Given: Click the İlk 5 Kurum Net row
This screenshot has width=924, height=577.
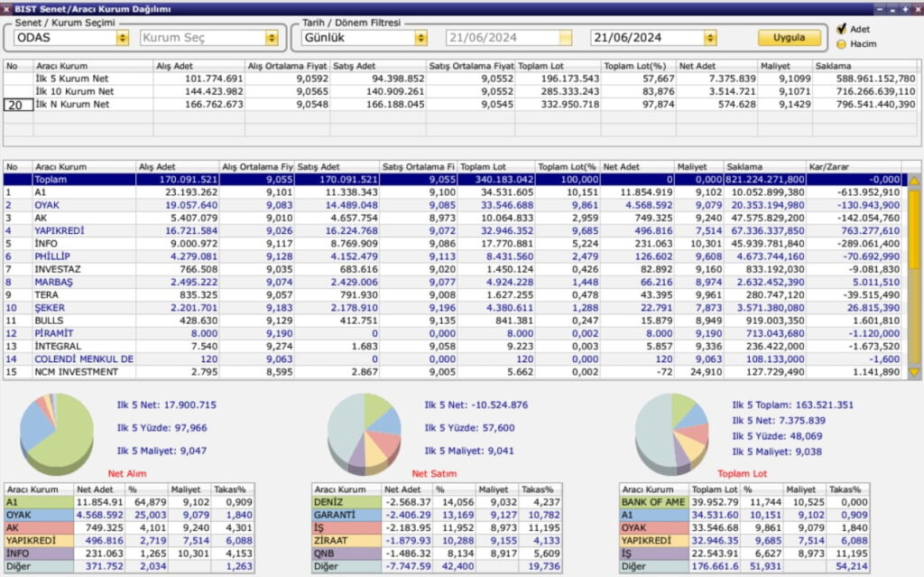Looking at the screenshot, I should [x=461, y=79].
